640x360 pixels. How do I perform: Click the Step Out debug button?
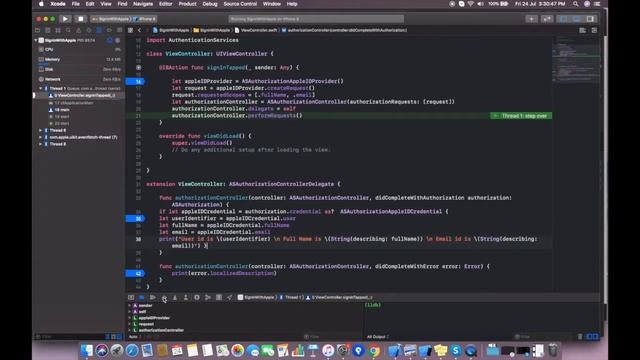(186, 298)
